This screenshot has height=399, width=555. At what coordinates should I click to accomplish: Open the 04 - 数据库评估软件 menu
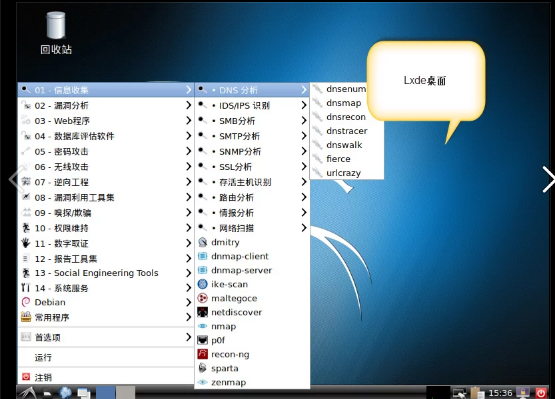(106, 136)
